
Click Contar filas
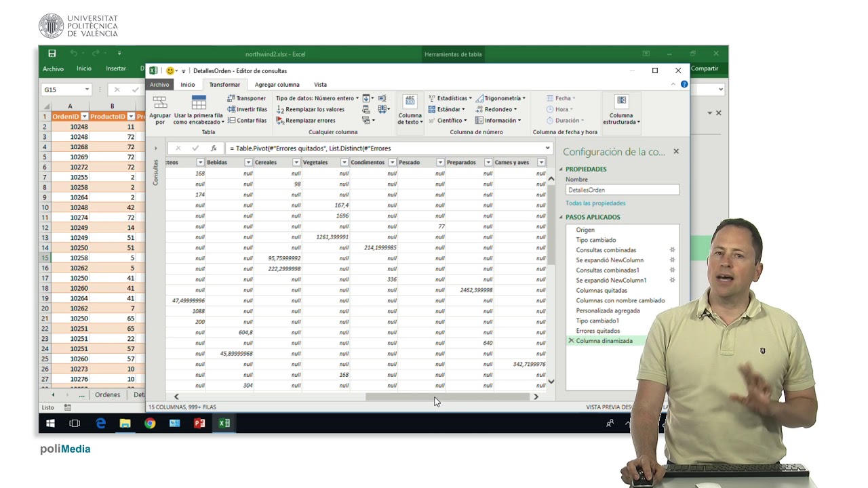(247, 120)
